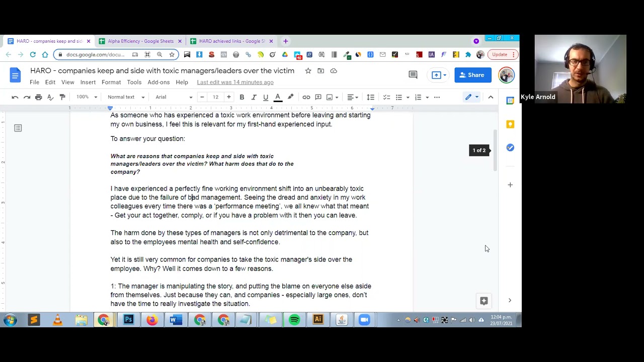Expand bulleted list style options arrow

click(x=408, y=97)
